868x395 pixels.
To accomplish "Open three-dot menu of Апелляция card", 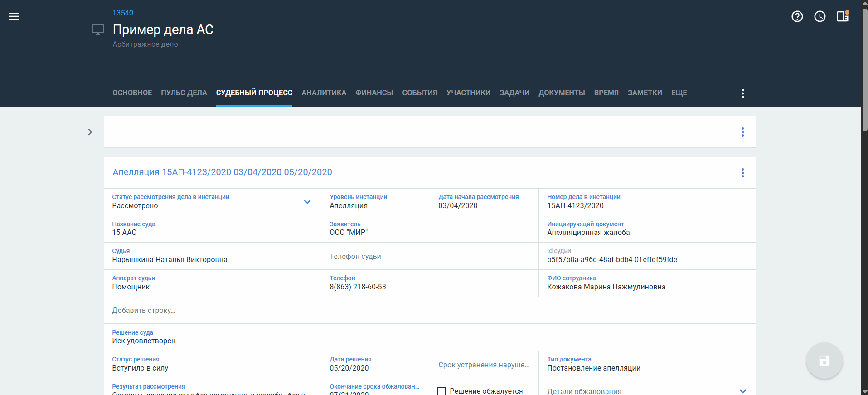I will pyautogui.click(x=742, y=173).
